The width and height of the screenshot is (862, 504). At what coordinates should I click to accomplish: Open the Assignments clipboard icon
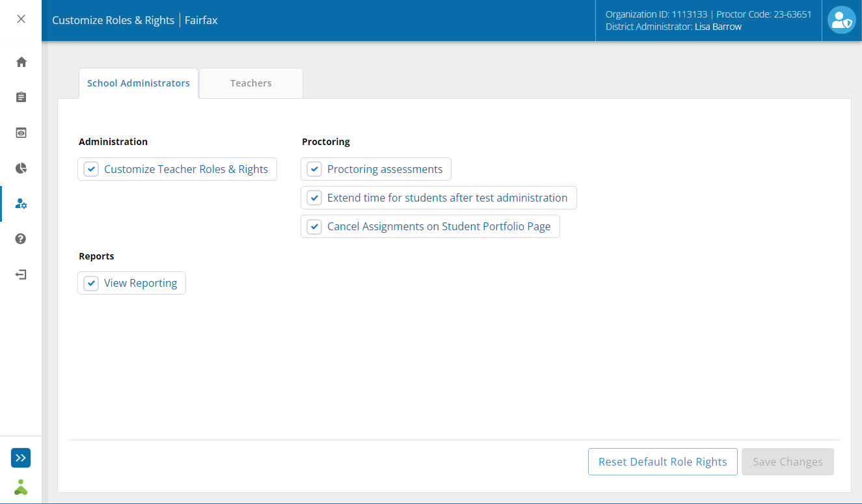[x=21, y=98]
